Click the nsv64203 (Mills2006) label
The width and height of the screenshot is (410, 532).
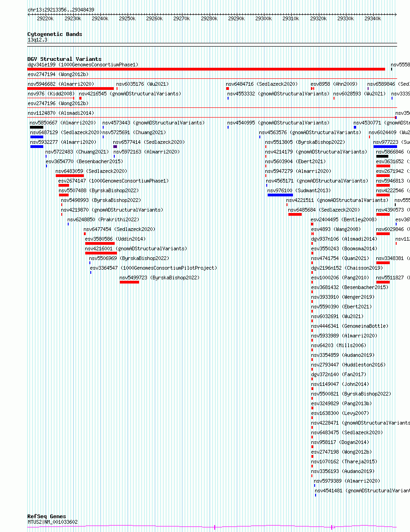pos(339,345)
